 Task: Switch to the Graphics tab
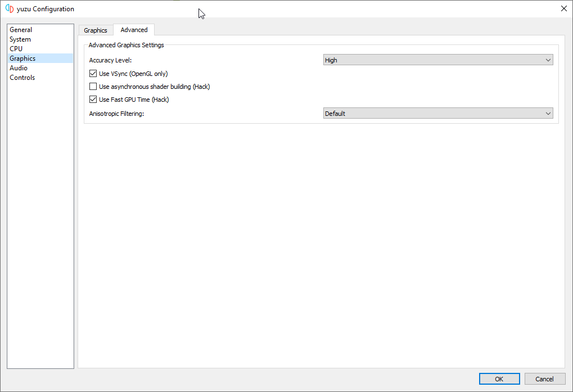tap(96, 30)
